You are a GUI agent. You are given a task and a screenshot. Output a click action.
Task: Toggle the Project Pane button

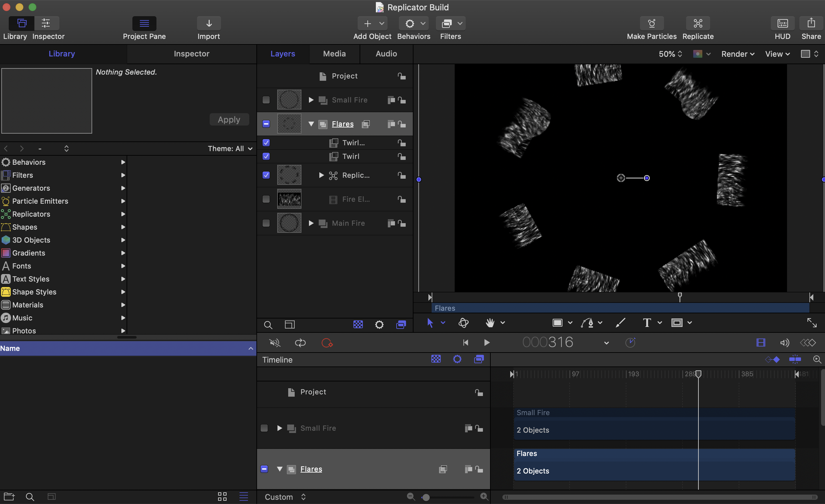[x=144, y=23]
